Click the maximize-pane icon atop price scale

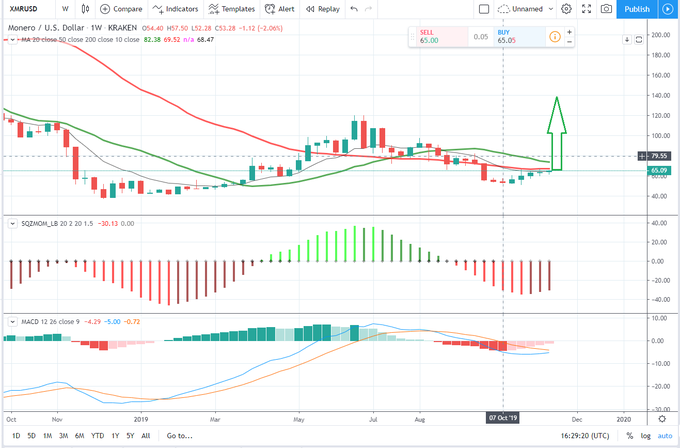[639, 39]
